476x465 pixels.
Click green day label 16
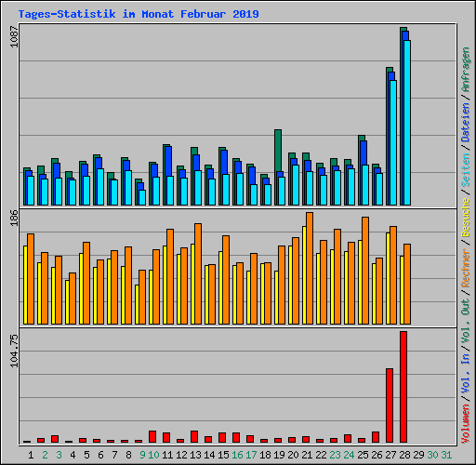click(x=237, y=455)
